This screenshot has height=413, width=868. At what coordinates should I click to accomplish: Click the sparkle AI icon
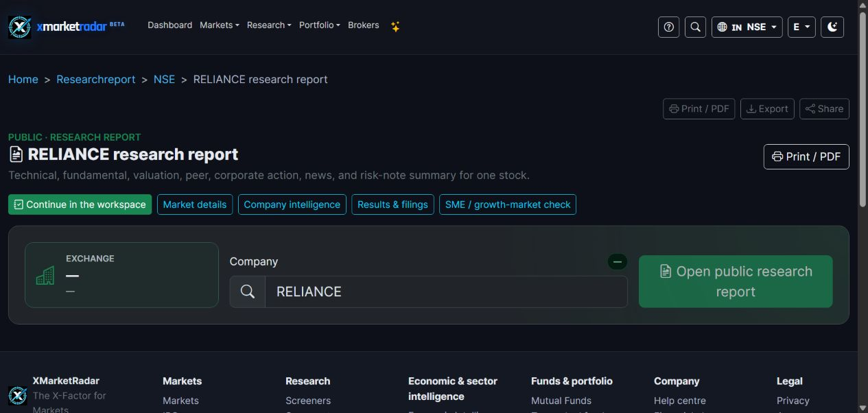point(395,26)
